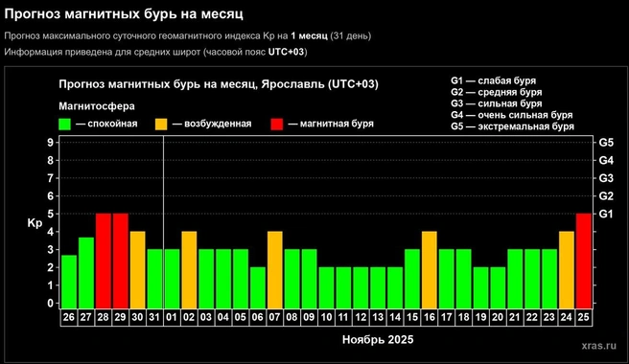Image resolution: width=629 pixels, height=364 pixels.
Task: Click the date label 09
Action: [x=309, y=317]
